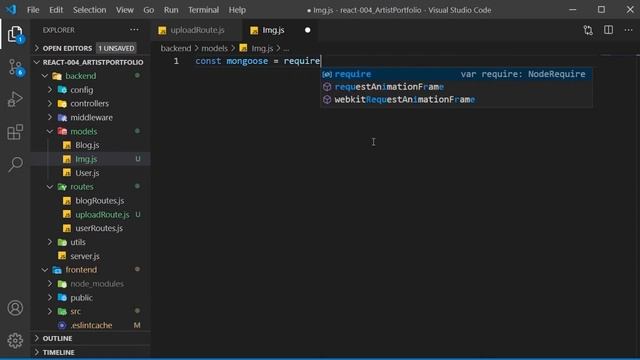
Task: Click the 'models' breadcrumb segment
Action: point(214,49)
